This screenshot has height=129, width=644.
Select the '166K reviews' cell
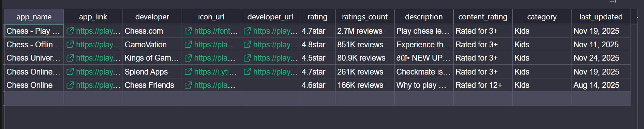tap(365, 85)
